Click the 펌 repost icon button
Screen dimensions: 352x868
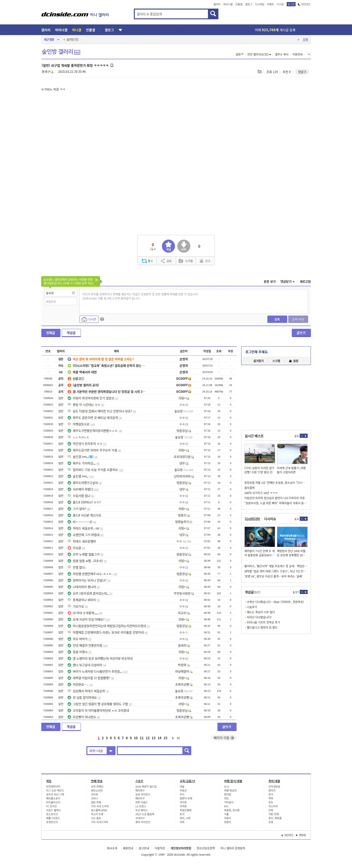point(147,261)
